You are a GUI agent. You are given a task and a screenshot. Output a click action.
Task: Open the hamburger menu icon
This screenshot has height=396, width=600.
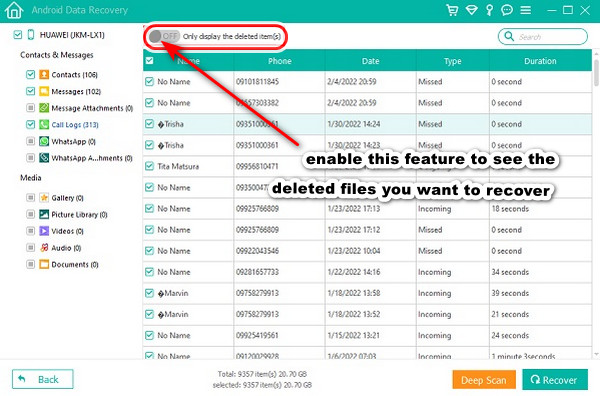click(x=525, y=10)
